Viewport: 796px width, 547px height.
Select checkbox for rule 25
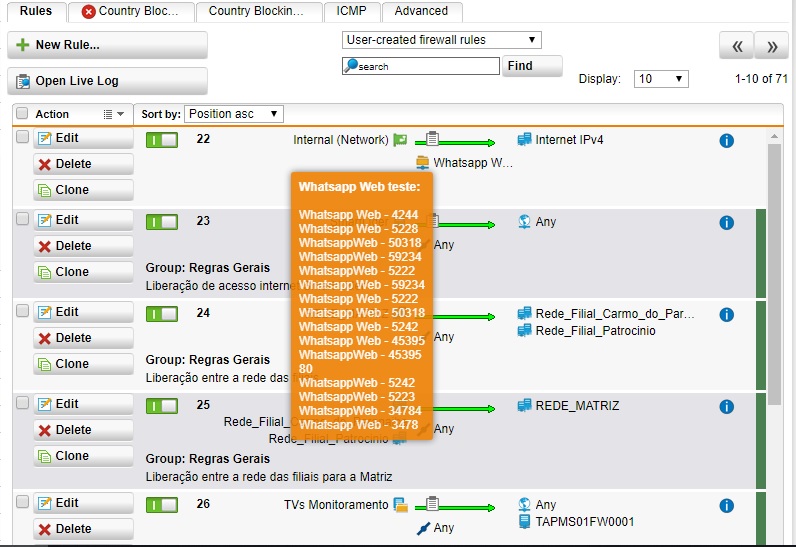point(22,403)
